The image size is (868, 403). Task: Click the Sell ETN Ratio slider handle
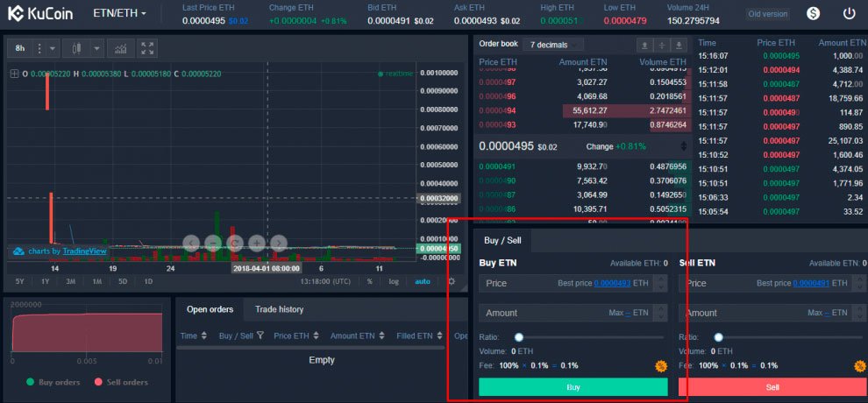(x=719, y=337)
